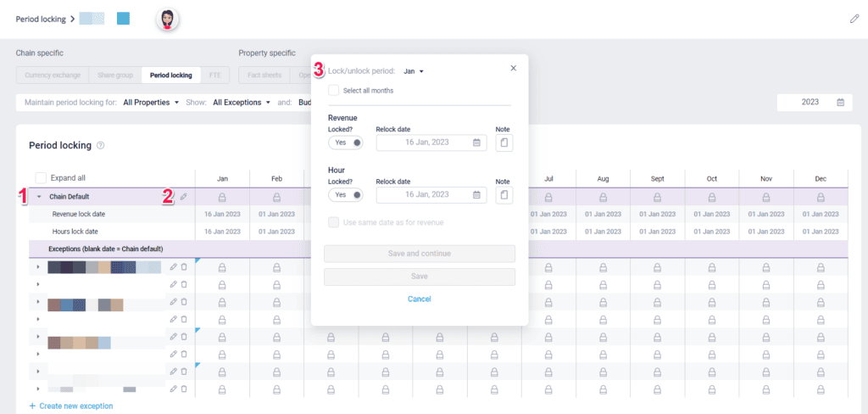The height and width of the screenshot is (414, 868).
Task: Switch to the Share group tab
Action: 115,75
